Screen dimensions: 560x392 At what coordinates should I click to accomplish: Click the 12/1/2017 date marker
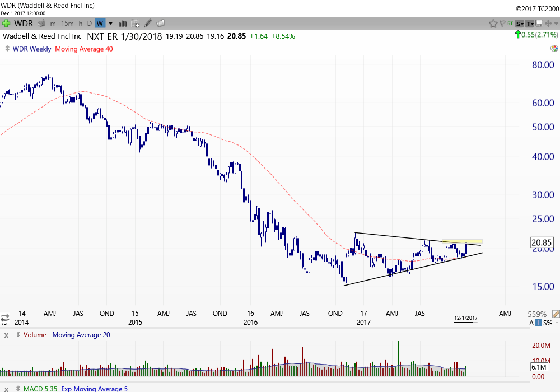pos(465,318)
